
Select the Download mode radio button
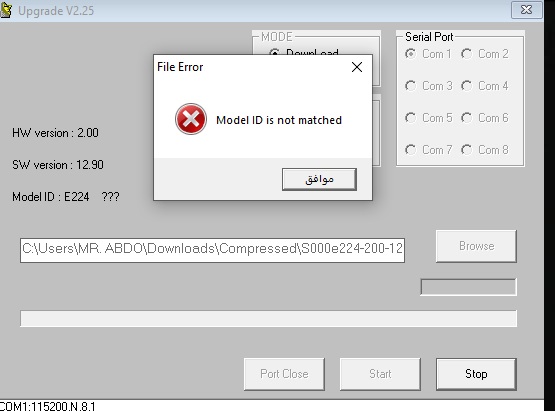pos(274,52)
